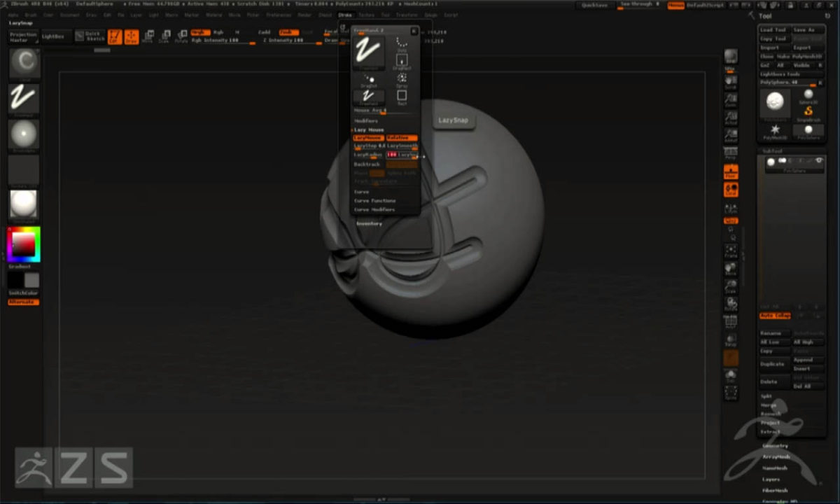The height and width of the screenshot is (504, 840).
Task: Select the Spray stroke type
Action: tap(402, 78)
